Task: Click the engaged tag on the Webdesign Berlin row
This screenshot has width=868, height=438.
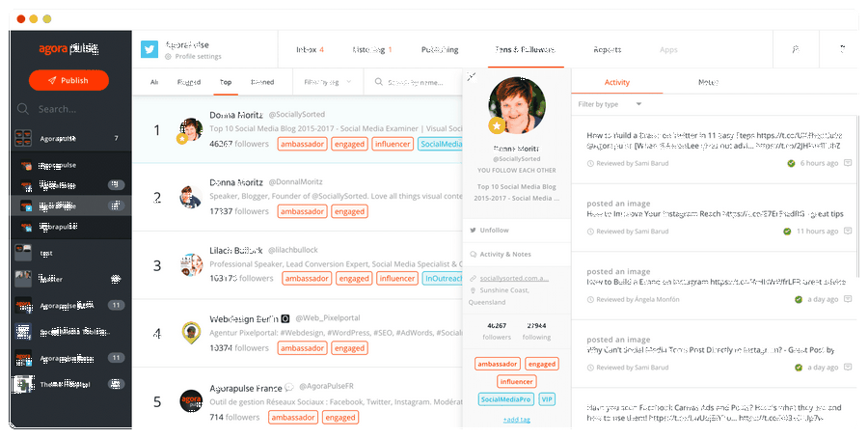Action: 349,348
